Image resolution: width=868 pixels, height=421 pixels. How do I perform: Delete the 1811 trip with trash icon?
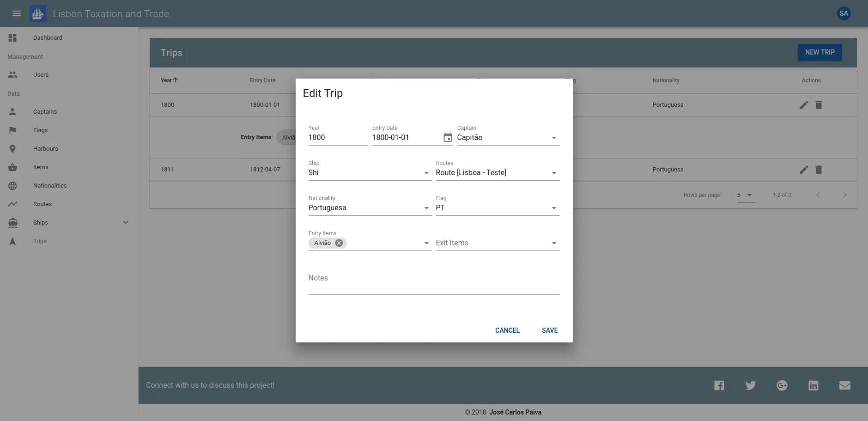pos(819,170)
